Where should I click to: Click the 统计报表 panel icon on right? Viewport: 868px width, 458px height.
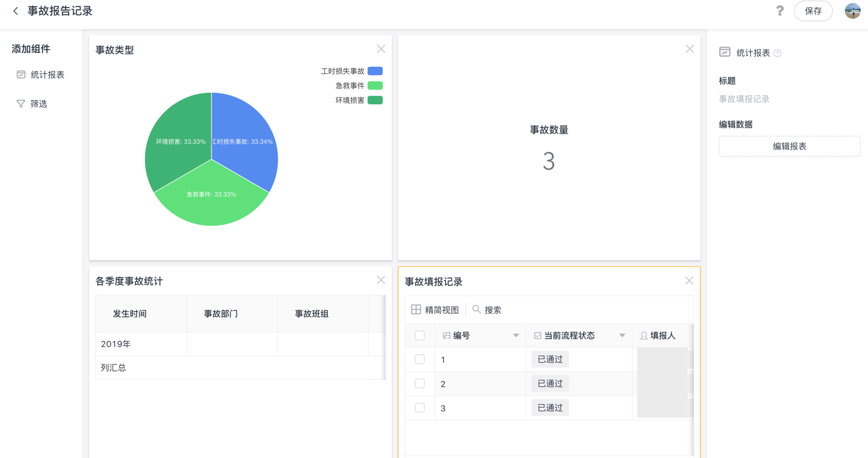[725, 52]
